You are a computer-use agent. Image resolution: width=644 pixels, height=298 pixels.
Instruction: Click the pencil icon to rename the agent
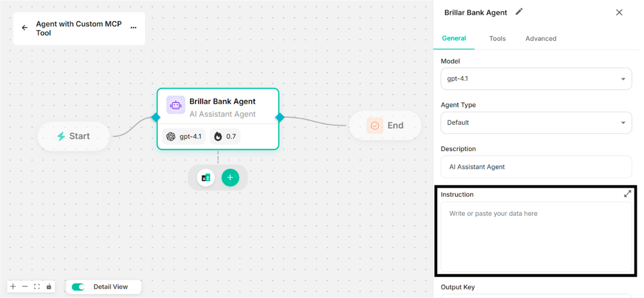519,12
